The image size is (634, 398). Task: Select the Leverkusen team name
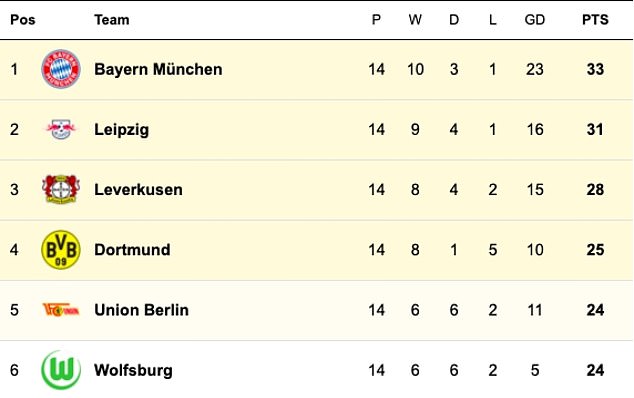(x=138, y=189)
